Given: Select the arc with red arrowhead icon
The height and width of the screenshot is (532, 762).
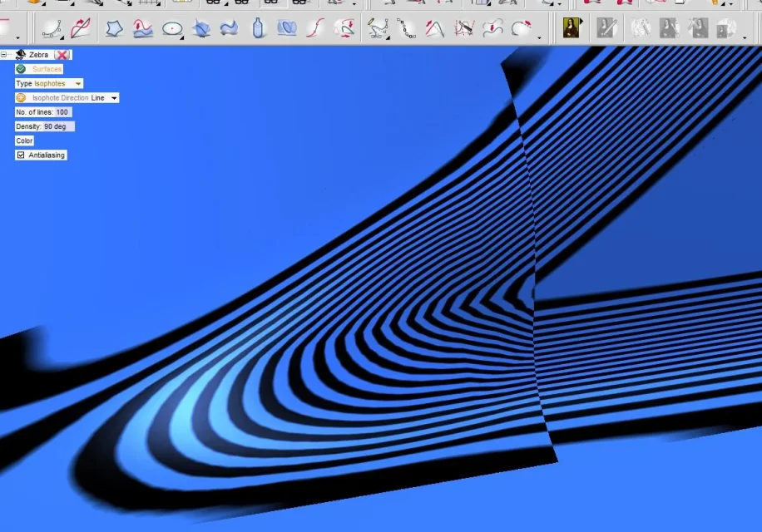Looking at the screenshot, I should (x=521, y=28).
